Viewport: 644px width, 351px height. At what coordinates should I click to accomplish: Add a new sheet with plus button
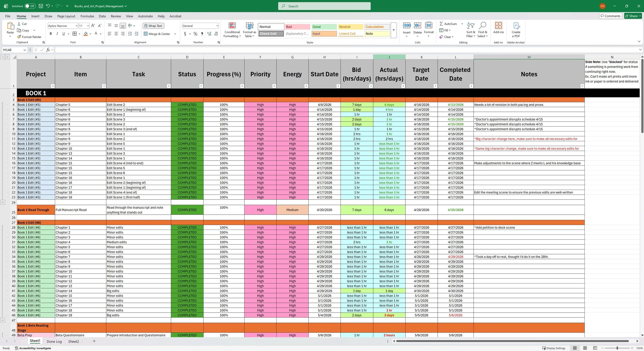pos(94,341)
